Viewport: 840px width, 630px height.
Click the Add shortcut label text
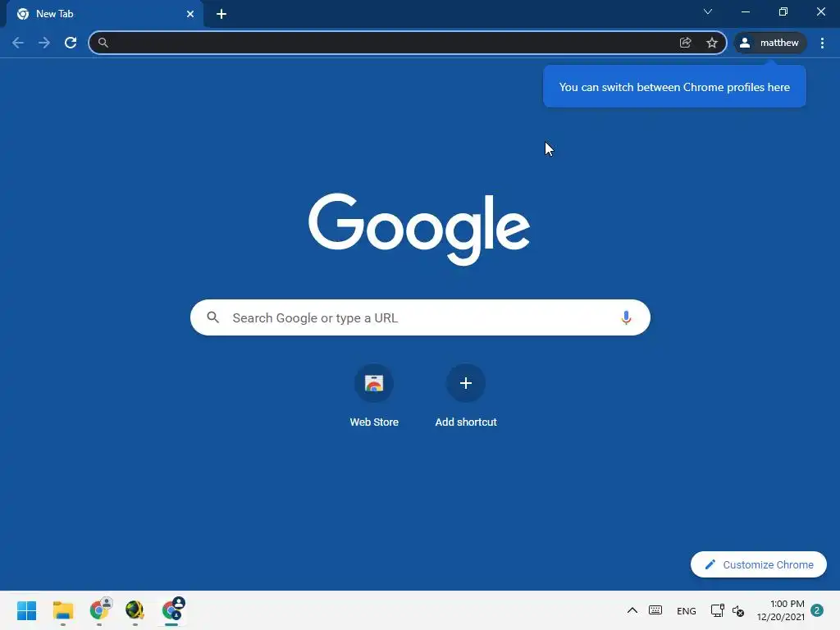(x=466, y=422)
